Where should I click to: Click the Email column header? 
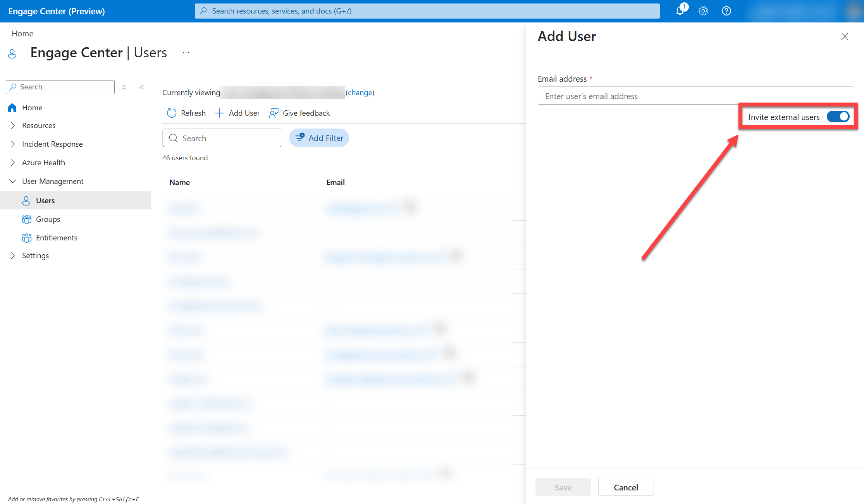click(335, 182)
